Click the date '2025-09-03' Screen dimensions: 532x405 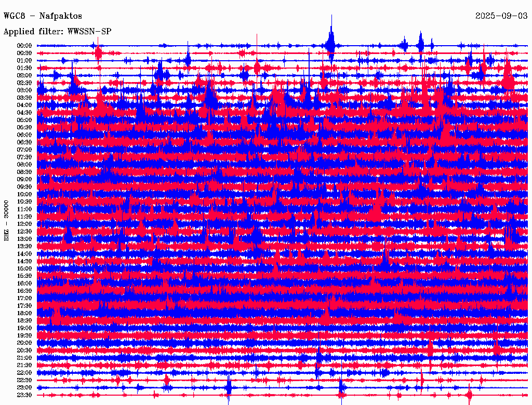tap(501, 16)
